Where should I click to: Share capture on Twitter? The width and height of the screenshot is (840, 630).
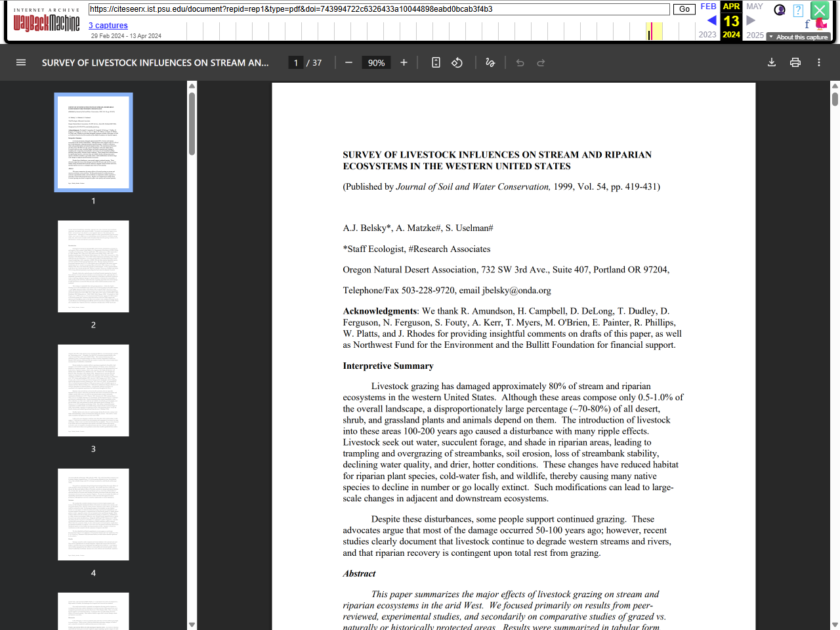[x=821, y=24]
